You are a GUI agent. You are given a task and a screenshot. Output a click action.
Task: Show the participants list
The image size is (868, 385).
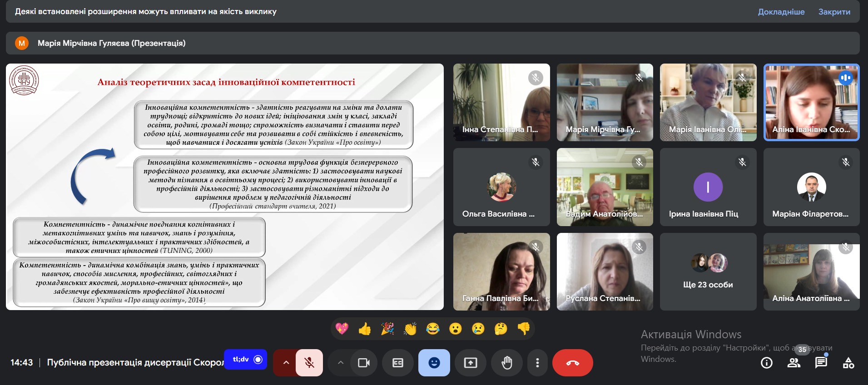794,363
